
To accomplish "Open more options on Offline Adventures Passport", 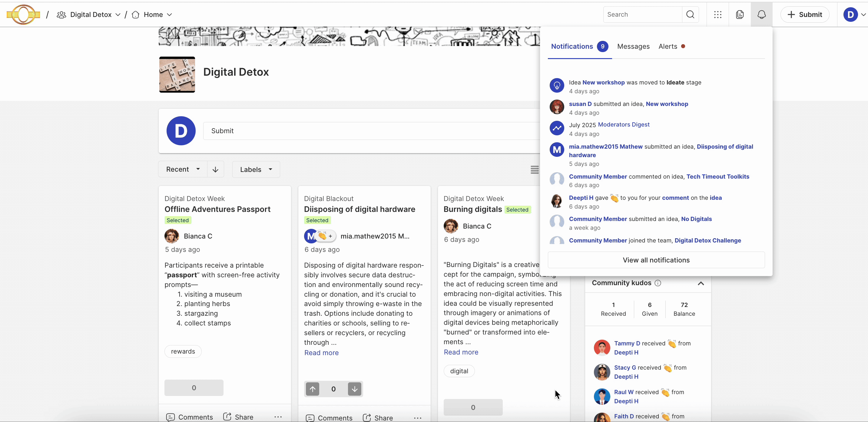I will (278, 417).
